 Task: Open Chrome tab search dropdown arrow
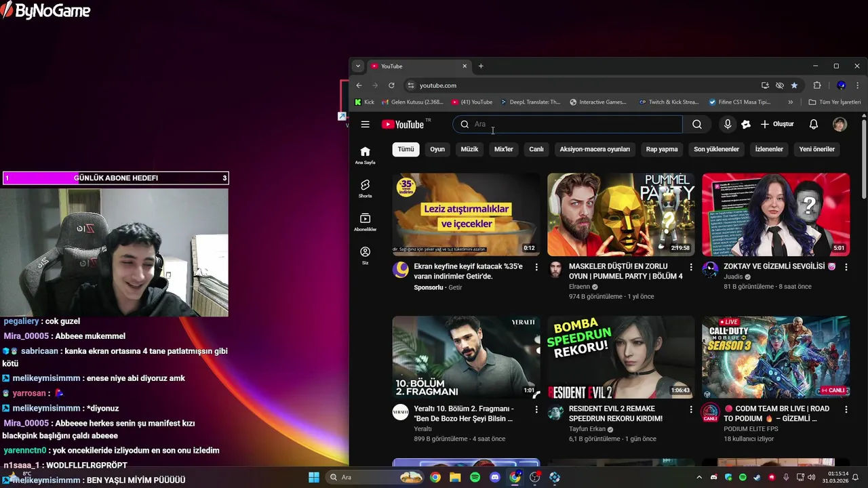pyautogui.click(x=358, y=66)
